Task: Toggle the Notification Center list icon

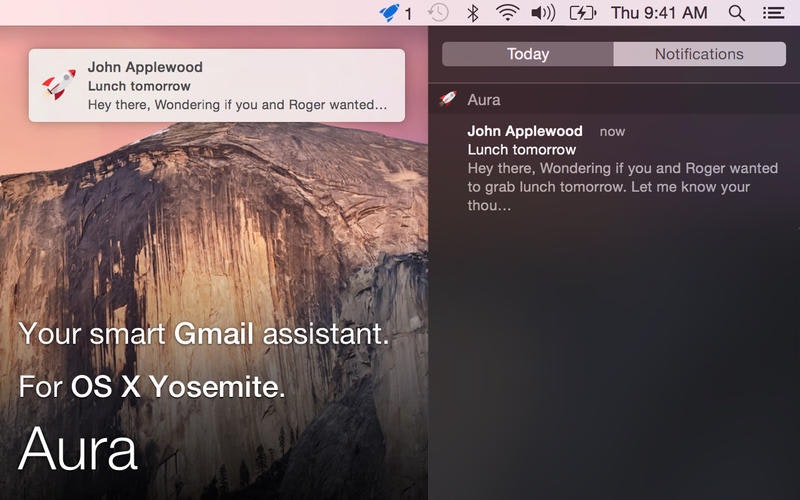Action: coord(773,13)
